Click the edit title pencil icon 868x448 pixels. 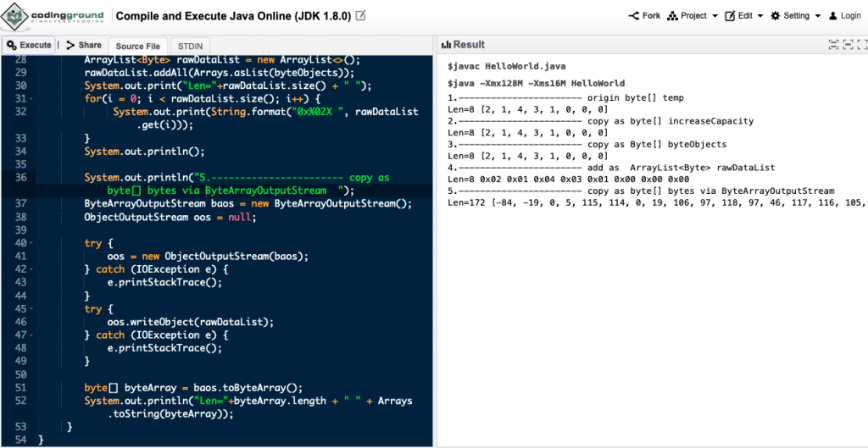[x=361, y=15]
